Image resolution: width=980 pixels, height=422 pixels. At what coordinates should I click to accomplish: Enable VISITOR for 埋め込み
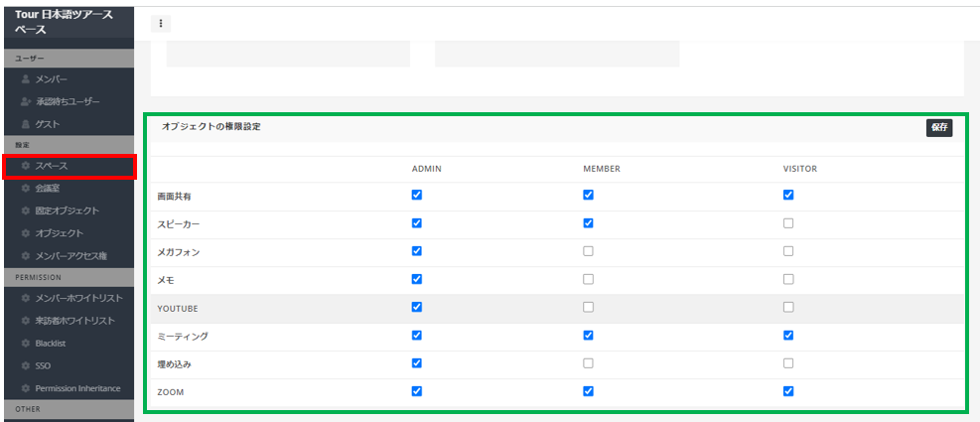[x=788, y=363]
